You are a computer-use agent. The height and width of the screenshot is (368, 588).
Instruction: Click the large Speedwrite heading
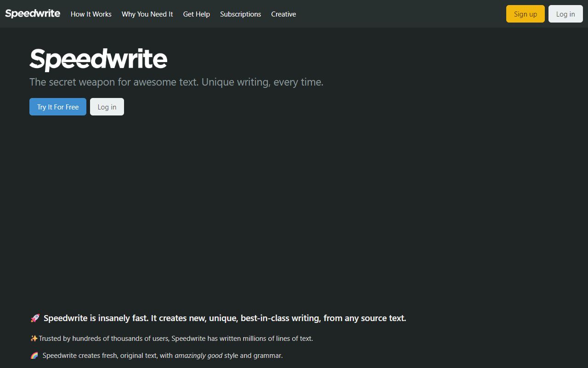98,59
